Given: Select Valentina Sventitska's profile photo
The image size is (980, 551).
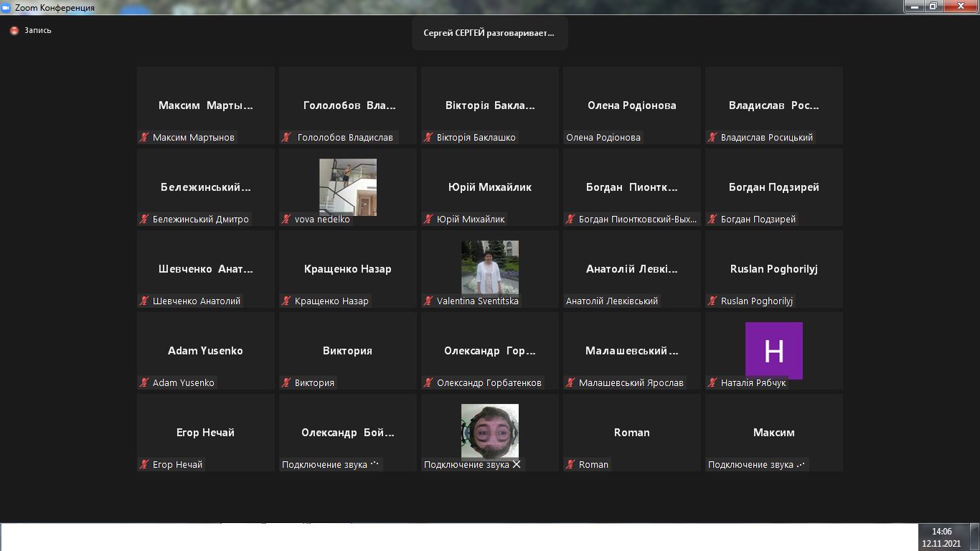Looking at the screenshot, I should pyautogui.click(x=489, y=268).
